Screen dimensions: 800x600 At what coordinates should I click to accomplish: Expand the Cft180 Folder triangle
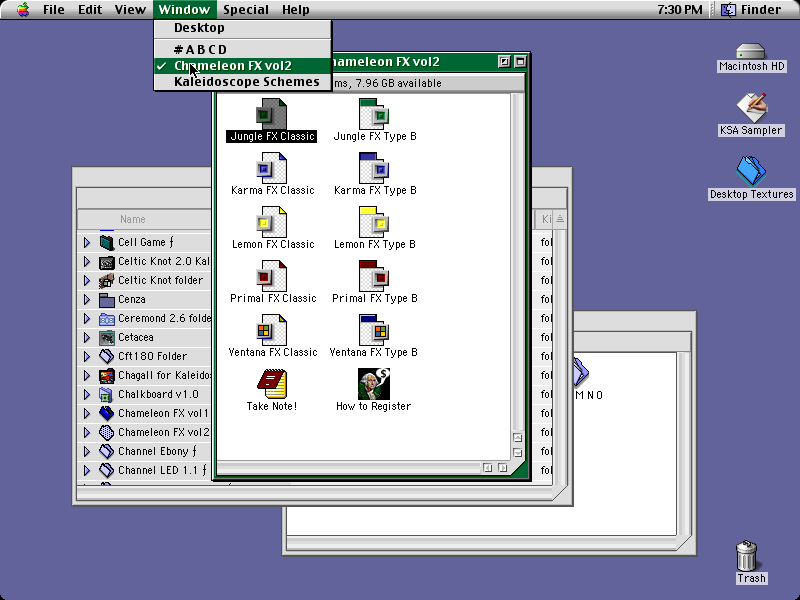click(87, 357)
